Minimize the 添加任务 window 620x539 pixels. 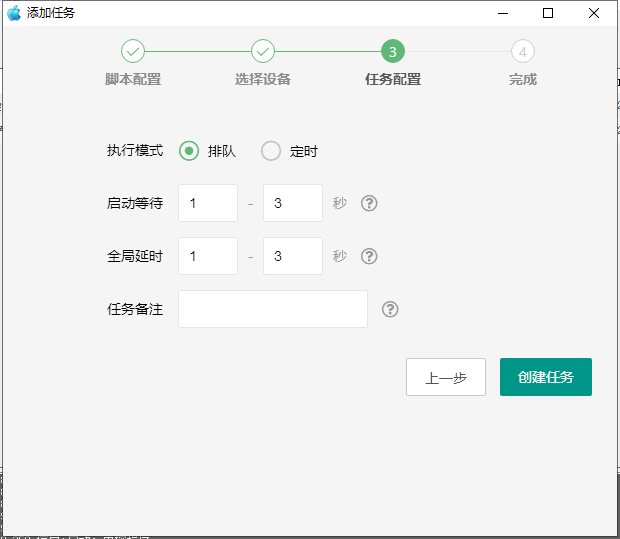click(x=503, y=13)
